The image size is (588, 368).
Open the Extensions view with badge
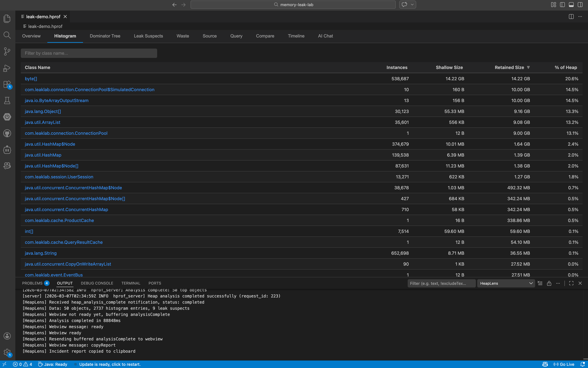click(x=7, y=85)
